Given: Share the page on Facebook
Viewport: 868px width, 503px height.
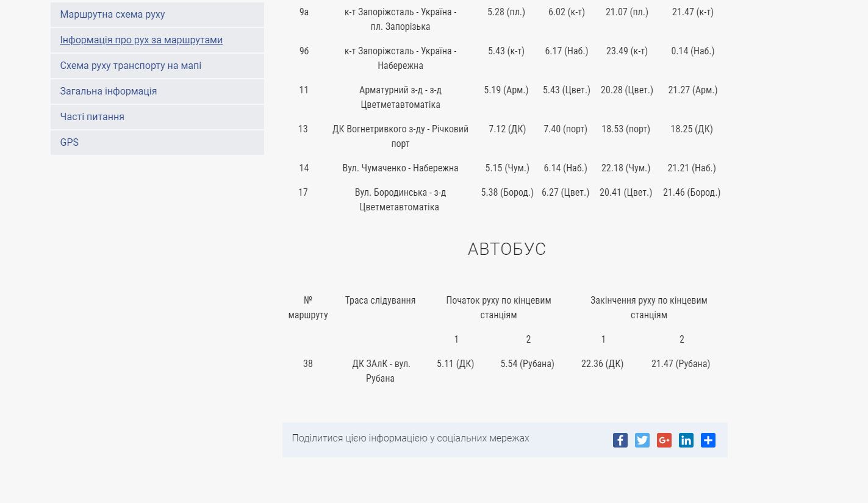Looking at the screenshot, I should tap(620, 440).
